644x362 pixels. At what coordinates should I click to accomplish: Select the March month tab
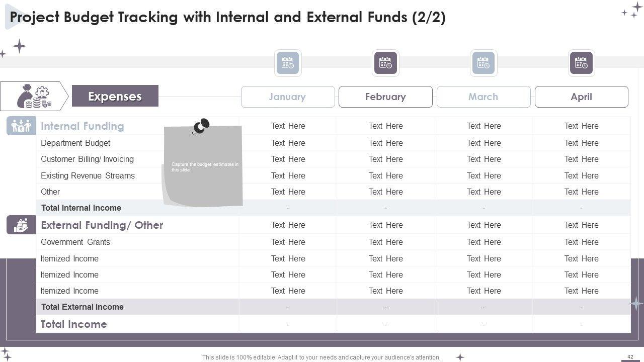[484, 97]
